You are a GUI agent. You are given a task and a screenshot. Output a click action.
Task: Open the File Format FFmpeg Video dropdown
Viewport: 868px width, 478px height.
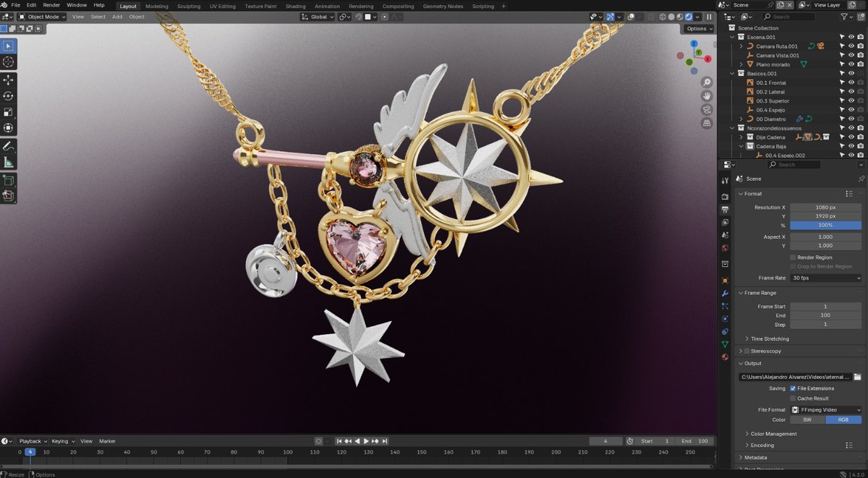(826, 409)
